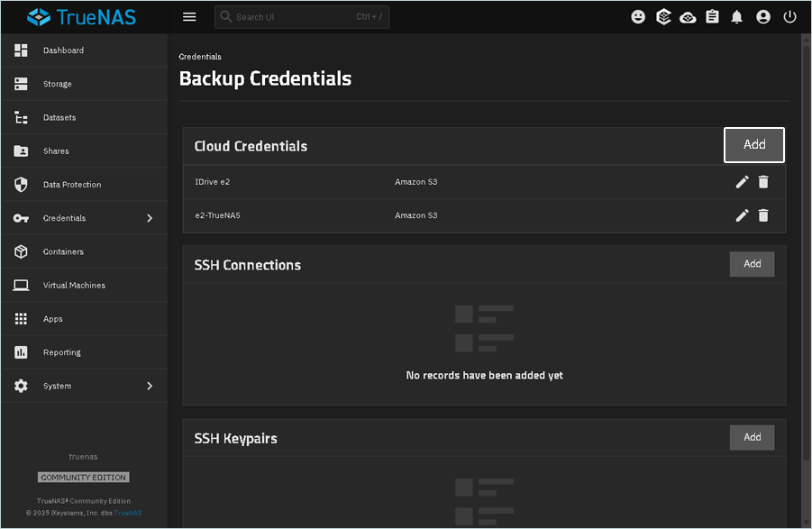Open the Containers menu item
This screenshot has height=529, width=812.
pyautogui.click(x=85, y=251)
